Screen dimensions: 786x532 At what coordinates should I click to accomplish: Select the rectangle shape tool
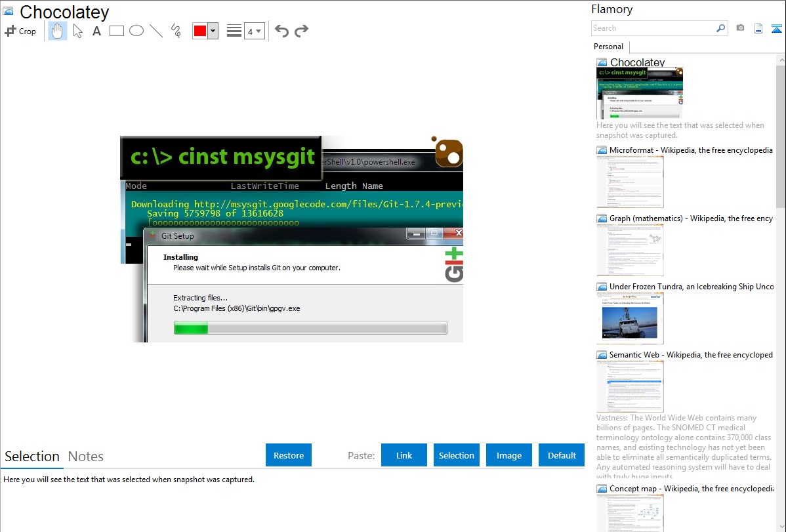click(x=117, y=31)
